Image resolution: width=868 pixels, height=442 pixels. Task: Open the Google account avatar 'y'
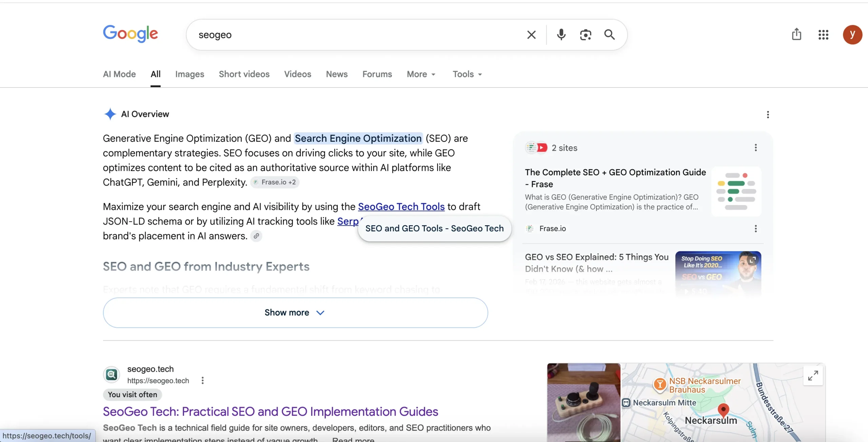click(x=852, y=35)
